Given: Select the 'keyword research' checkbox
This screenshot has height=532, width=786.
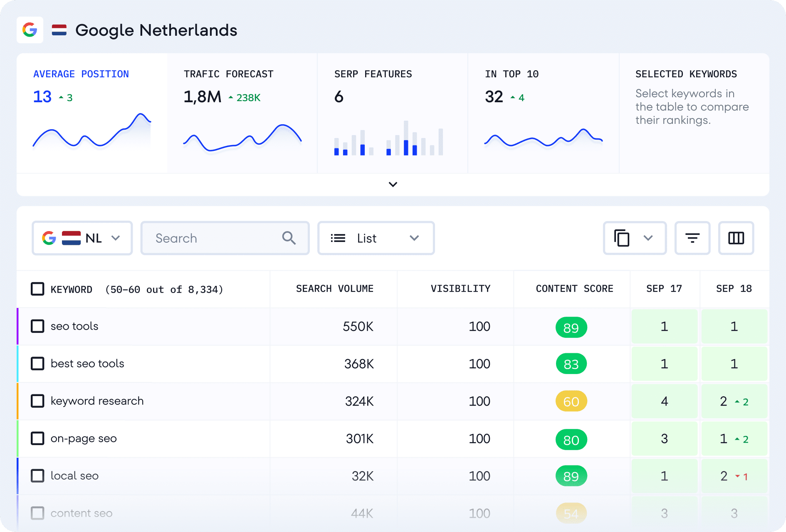Looking at the screenshot, I should tap(37, 401).
